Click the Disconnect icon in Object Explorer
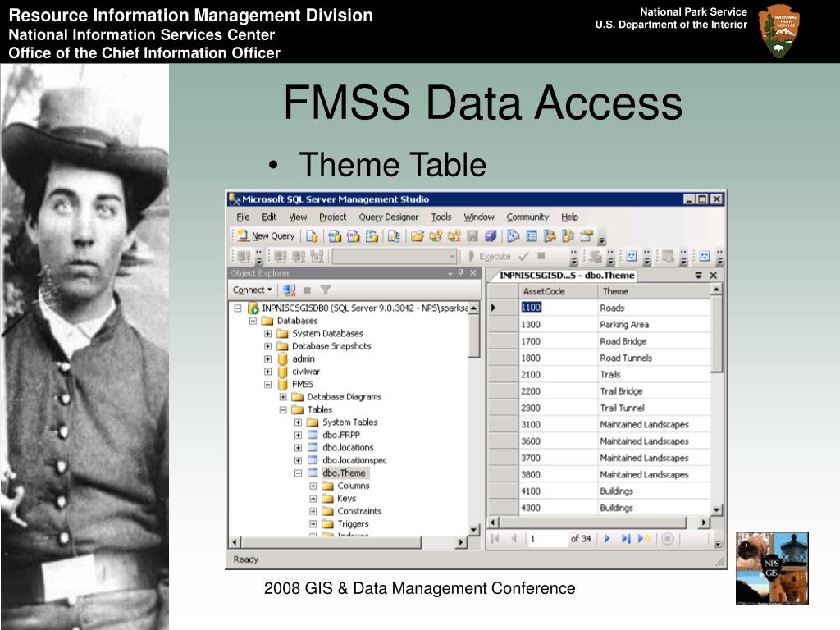 tap(290, 290)
